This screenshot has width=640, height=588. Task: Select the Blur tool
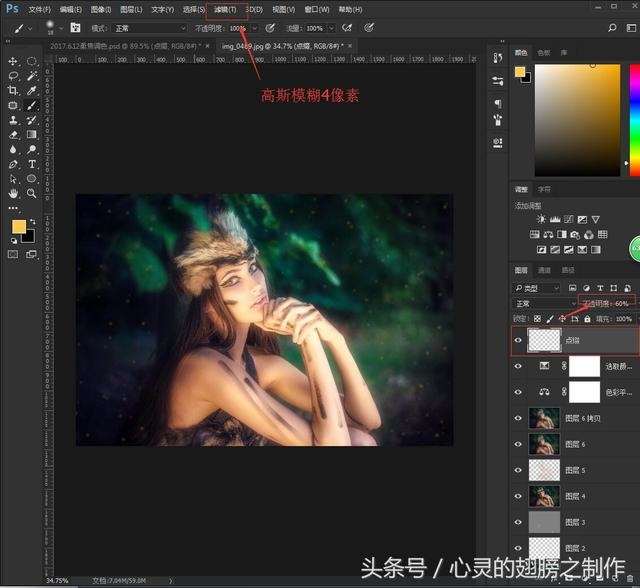[13, 149]
